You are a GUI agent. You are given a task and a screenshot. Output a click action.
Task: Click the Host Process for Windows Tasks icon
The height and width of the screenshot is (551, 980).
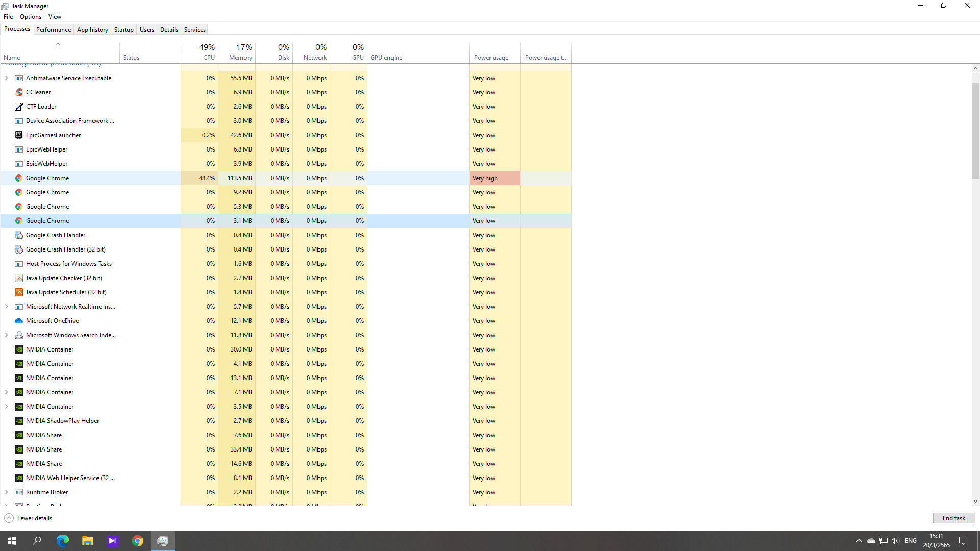19,264
